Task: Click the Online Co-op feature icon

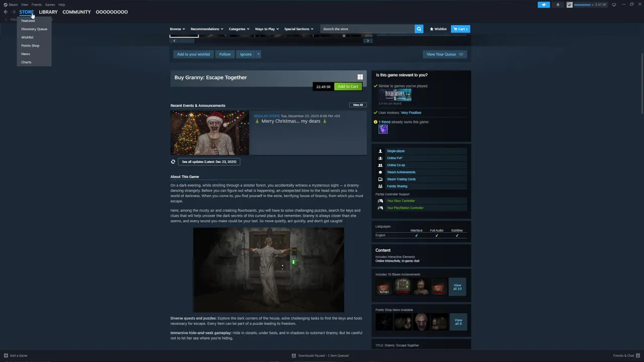Action: (380, 165)
